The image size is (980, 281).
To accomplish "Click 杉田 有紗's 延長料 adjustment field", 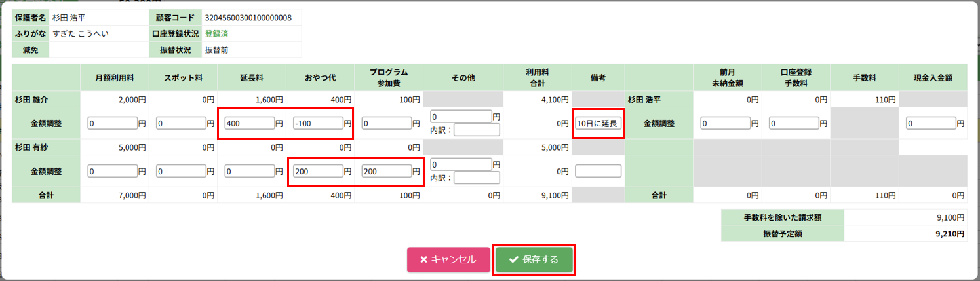I will coord(249,171).
